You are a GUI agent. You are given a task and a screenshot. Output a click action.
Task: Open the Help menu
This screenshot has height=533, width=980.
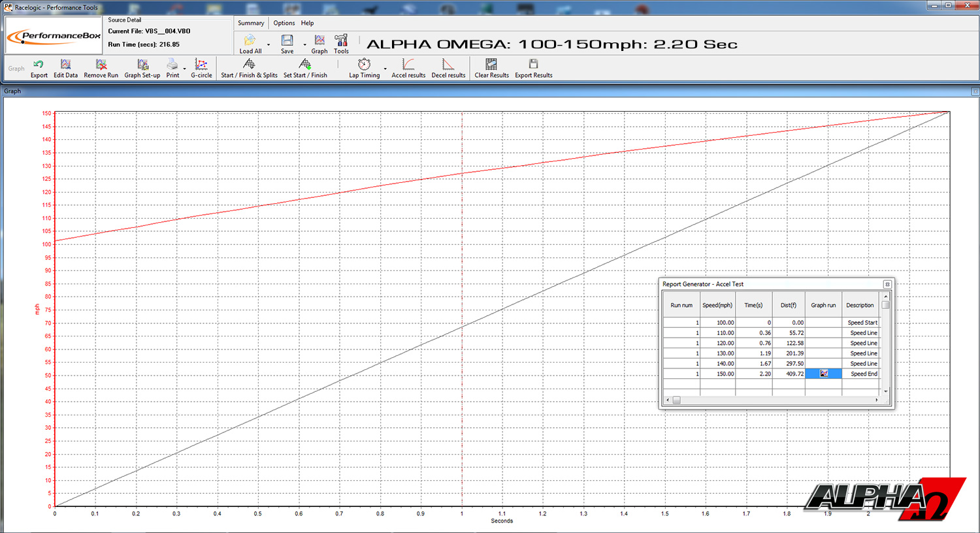pyautogui.click(x=307, y=23)
